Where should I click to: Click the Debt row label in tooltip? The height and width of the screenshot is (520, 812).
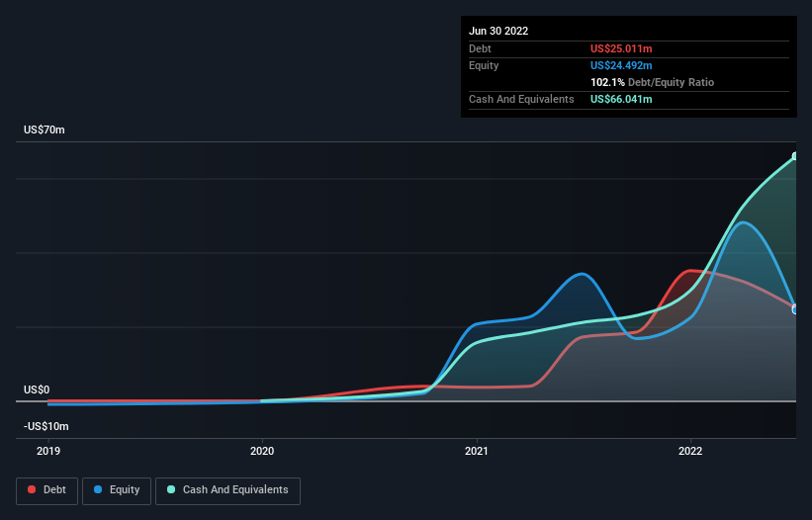click(x=480, y=48)
